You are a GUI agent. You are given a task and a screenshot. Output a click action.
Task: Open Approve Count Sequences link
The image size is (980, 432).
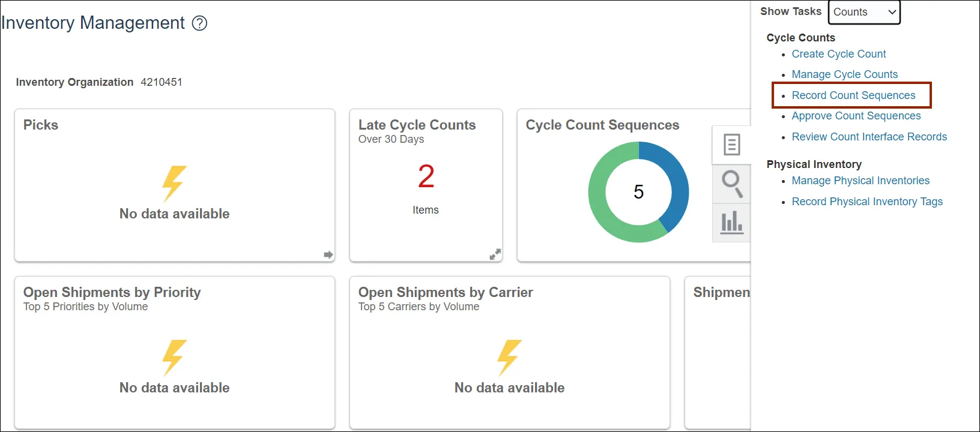click(x=856, y=116)
